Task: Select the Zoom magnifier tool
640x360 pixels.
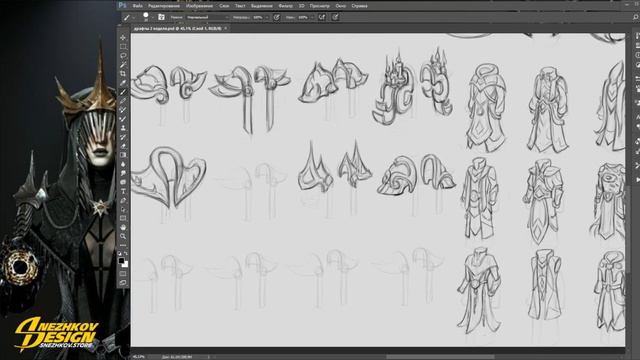Action: pyautogui.click(x=123, y=236)
